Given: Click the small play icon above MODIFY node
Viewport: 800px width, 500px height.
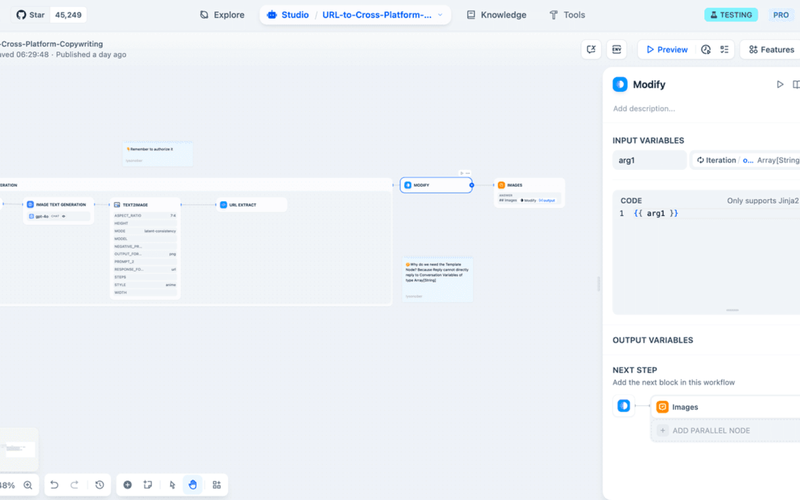Looking at the screenshot, I should (x=462, y=173).
